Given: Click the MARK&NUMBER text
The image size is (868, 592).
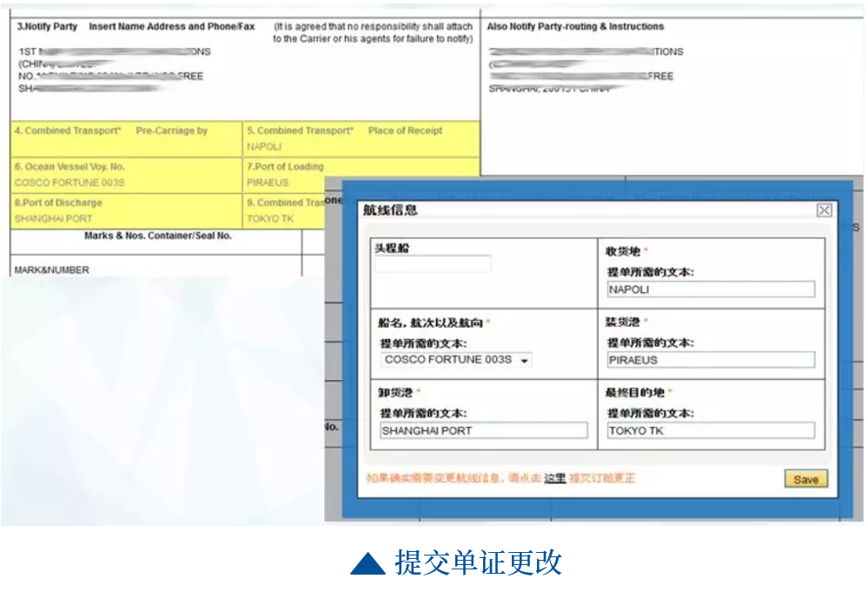Looking at the screenshot, I should pos(51,270).
